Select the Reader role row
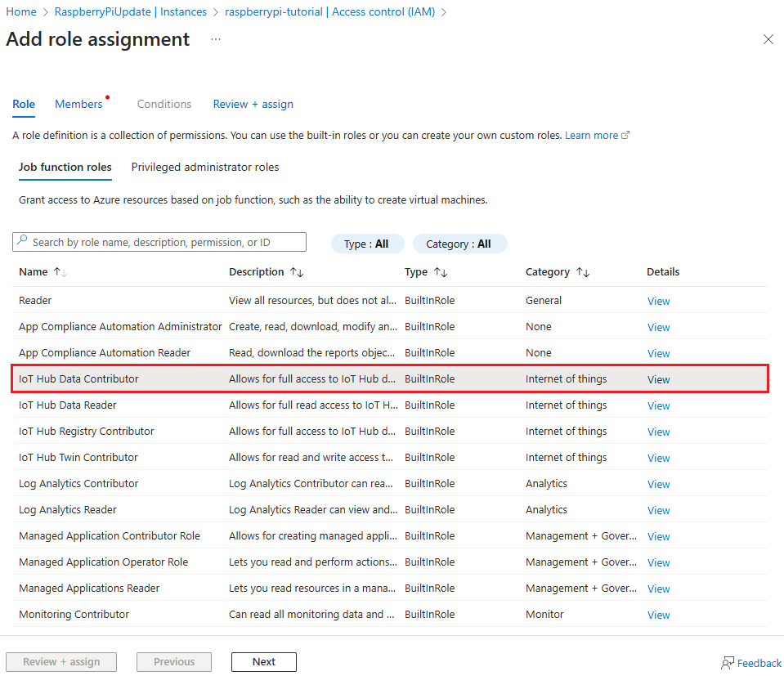This screenshot has width=784, height=676. pos(390,300)
